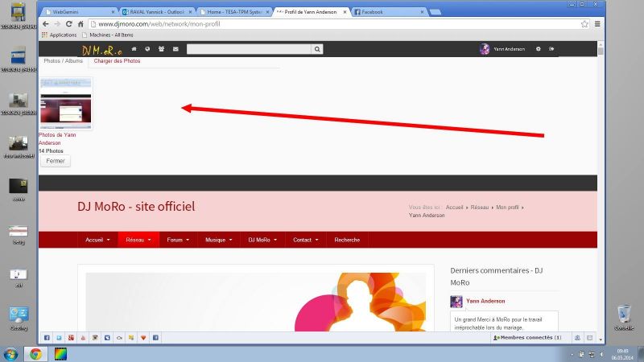The width and height of the screenshot is (644, 362).
Task: Click the rainbow filmstrip taskbar icon
Action: [61, 354]
